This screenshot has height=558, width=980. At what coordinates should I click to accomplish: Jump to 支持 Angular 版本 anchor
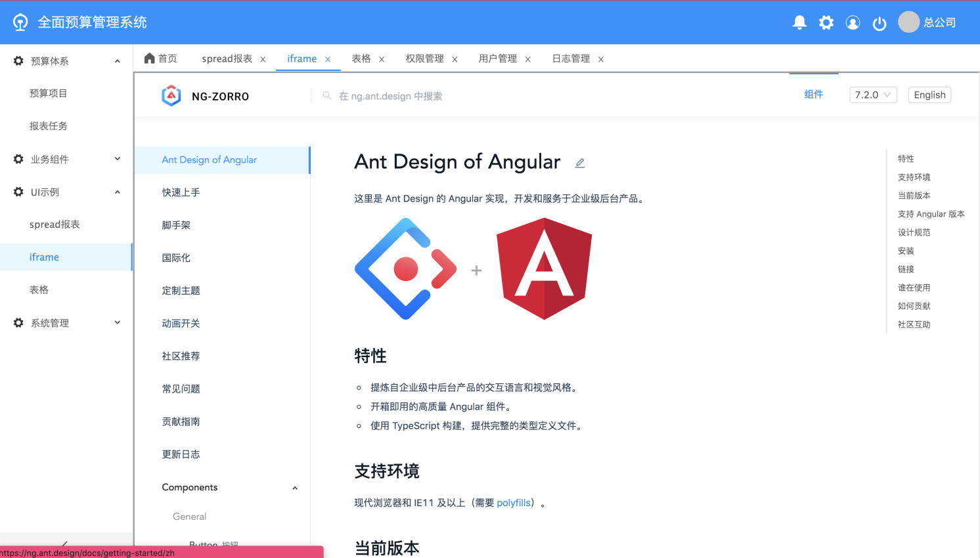931,214
